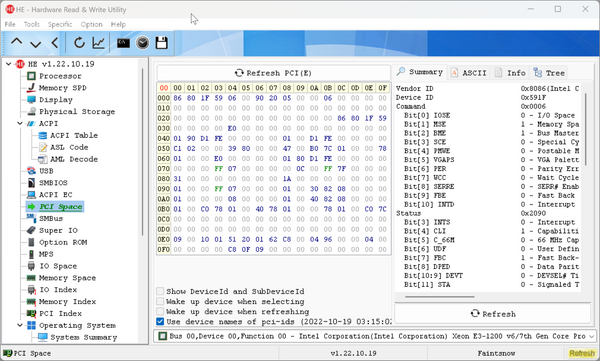Enable Show DeviceId and SubDeviceId checkbox
The width and height of the screenshot is (600, 361).
[x=160, y=291]
